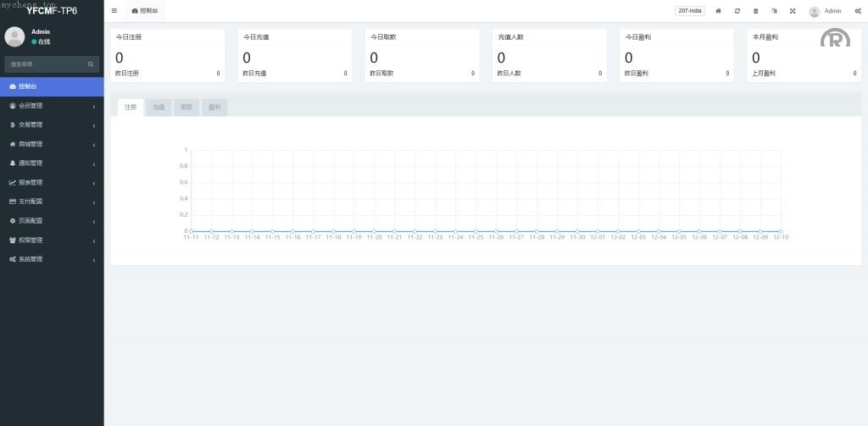Toggle sidebar with the hamburger menu icon
This screenshot has height=426, width=868.
tap(114, 11)
